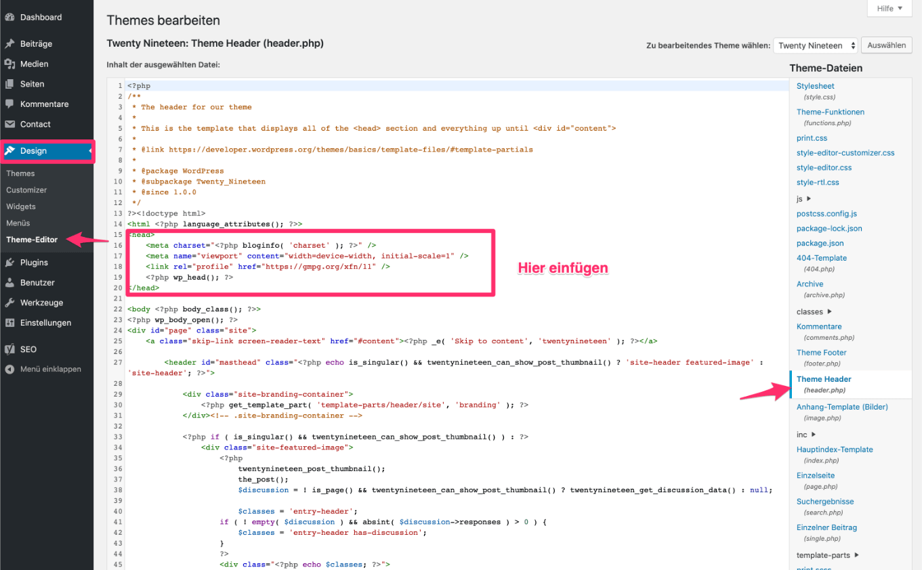Open the package.json file

pos(820,244)
